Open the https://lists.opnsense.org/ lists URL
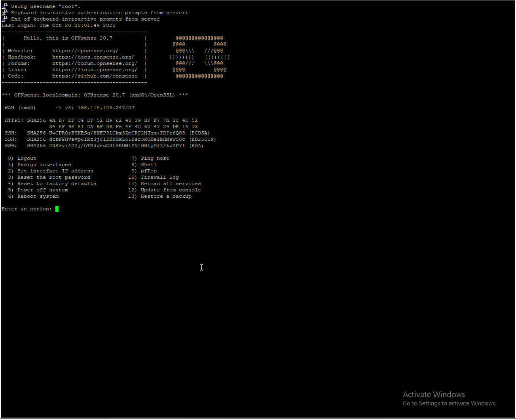 95,70
